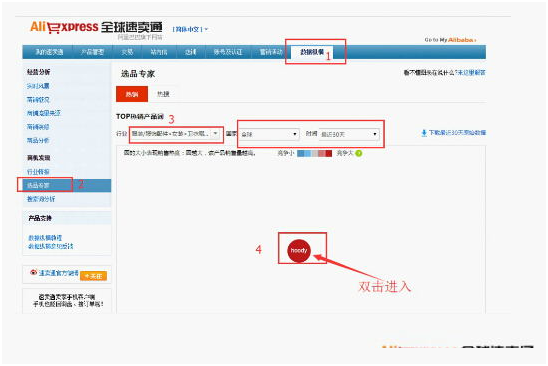The height and width of the screenshot is (366, 548).
Task: Click the 经营分析 sidebar heading
Action: (38, 72)
